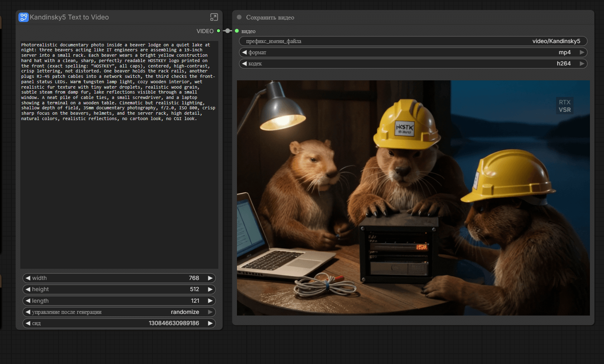The width and height of the screenshot is (604, 364).
Task: Click the expand node icon in Kandinsky5 header
Action: (214, 17)
